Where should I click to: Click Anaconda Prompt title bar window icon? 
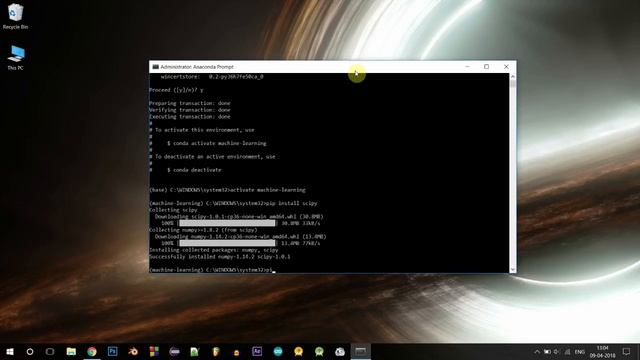[x=156, y=67]
